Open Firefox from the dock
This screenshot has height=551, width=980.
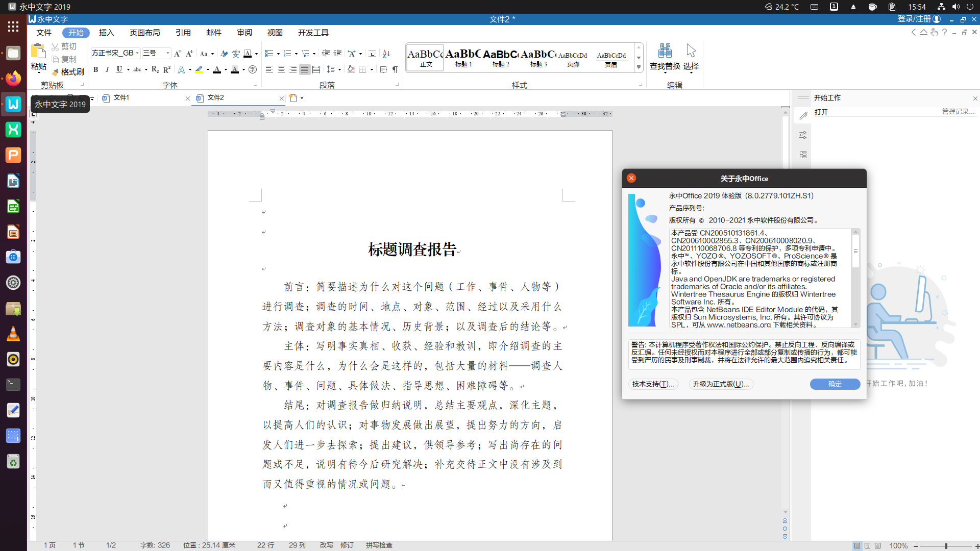click(x=13, y=79)
